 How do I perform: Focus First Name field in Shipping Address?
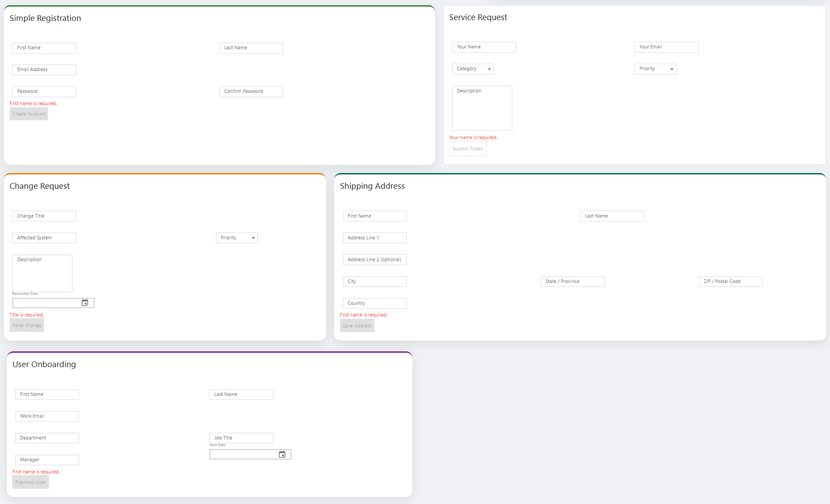click(x=375, y=216)
